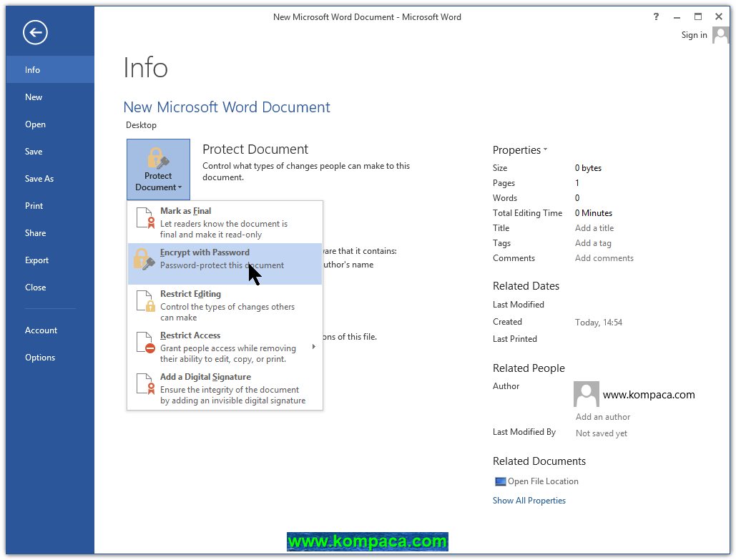
Task: Open the Info tab in sidebar
Action: tap(50, 70)
